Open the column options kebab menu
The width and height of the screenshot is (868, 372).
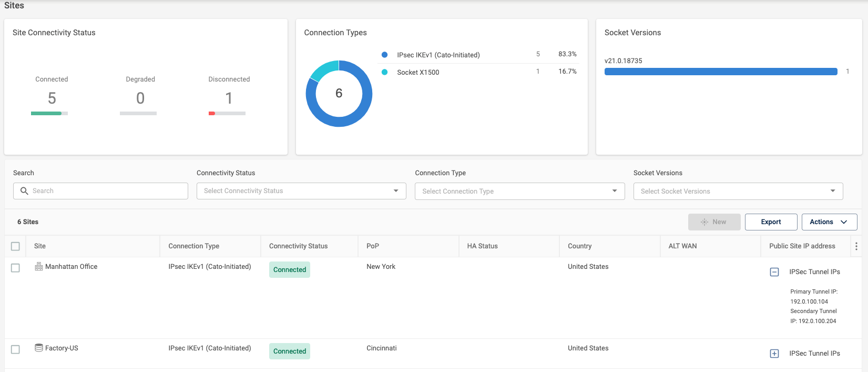pos(856,246)
